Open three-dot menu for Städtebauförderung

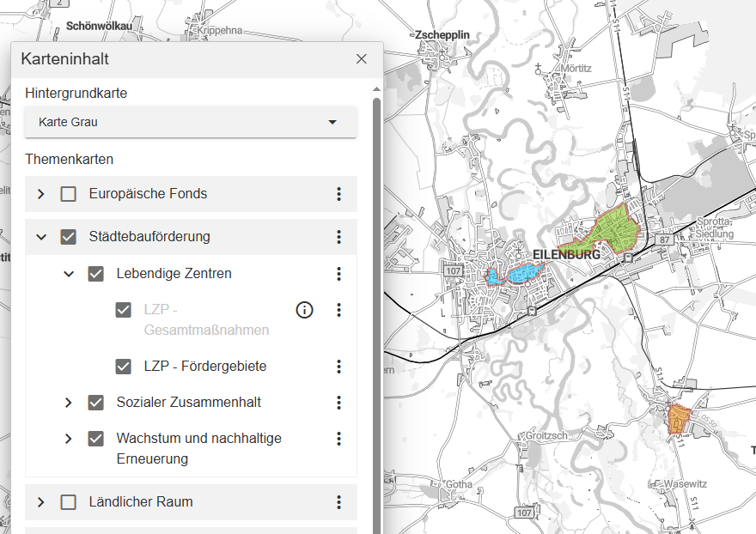(338, 237)
